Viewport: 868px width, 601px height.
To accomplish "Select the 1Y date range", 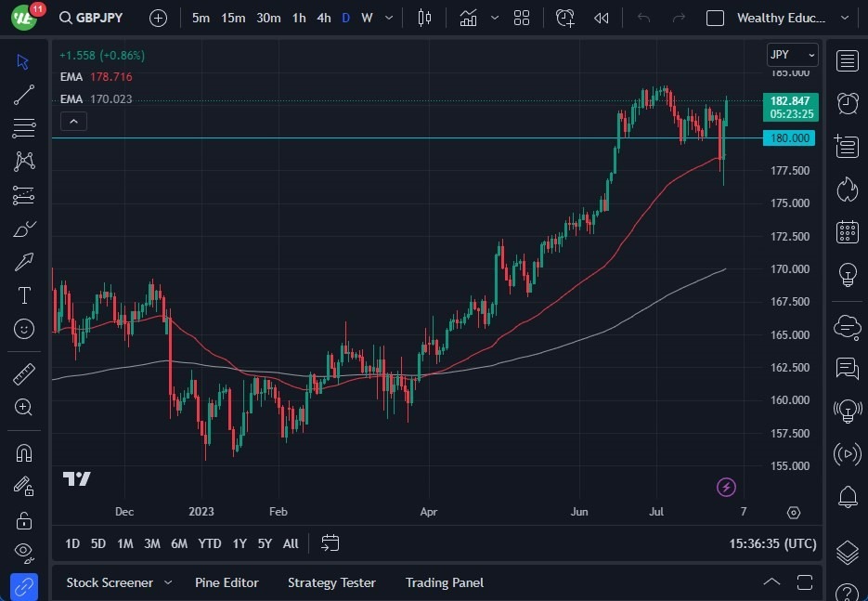I will pyautogui.click(x=238, y=543).
